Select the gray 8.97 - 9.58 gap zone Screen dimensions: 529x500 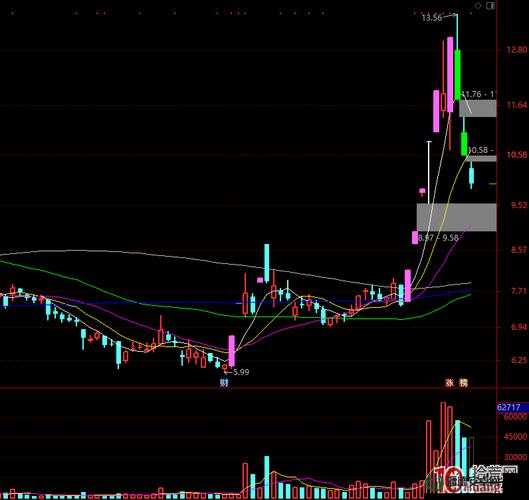click(456, 217)
